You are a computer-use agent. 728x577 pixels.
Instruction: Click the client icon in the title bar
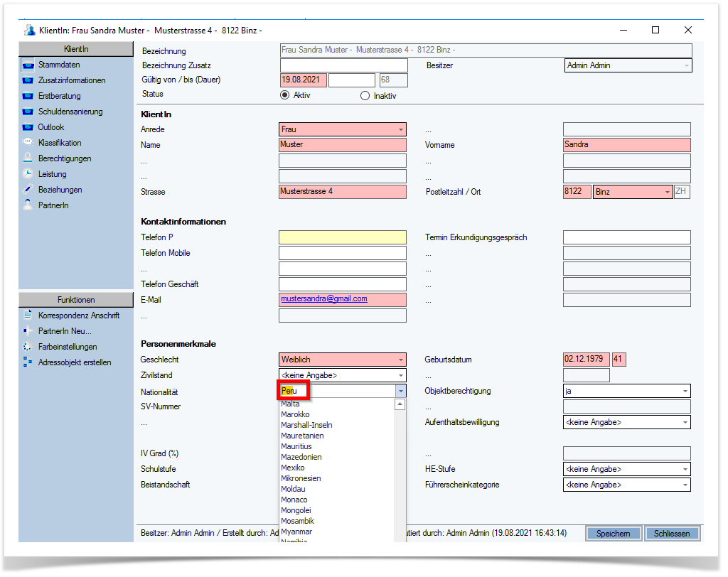point(30,30)
